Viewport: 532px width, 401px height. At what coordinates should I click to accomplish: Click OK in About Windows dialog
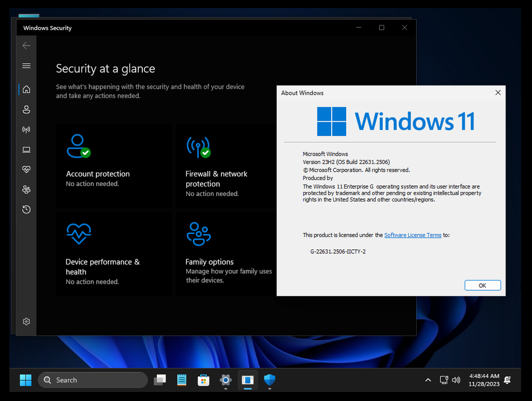(482, 286)
